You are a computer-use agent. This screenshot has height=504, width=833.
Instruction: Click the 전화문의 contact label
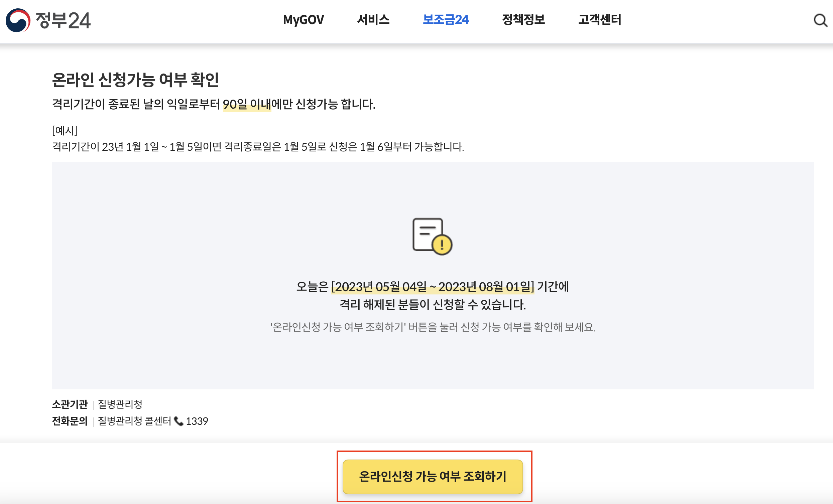tap(69, 421)
